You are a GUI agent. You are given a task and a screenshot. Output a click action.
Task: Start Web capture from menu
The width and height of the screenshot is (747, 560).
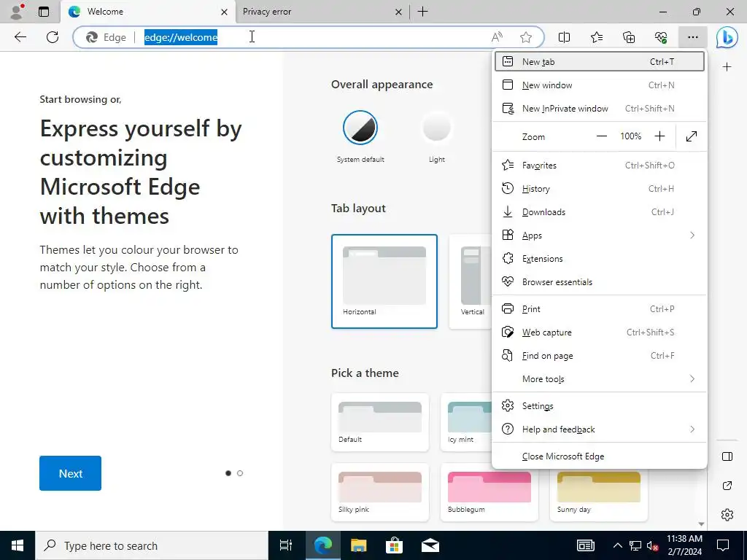(x=600, y=332)
